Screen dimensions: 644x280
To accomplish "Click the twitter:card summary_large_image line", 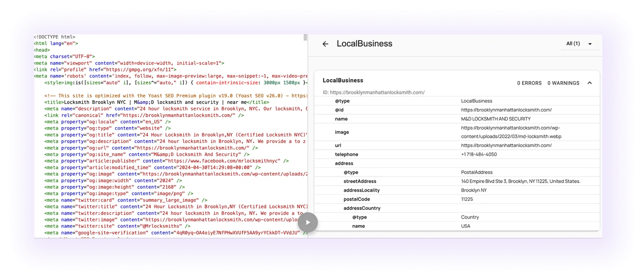I will [126, 200].
